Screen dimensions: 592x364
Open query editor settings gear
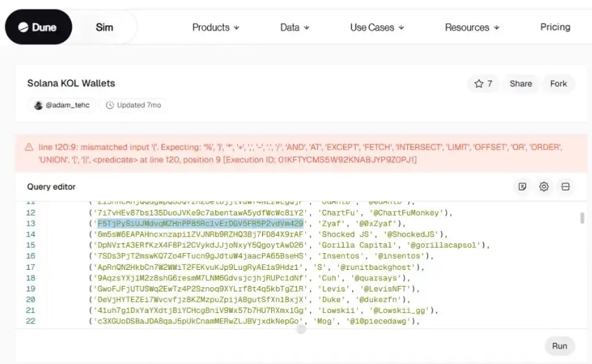544,186
